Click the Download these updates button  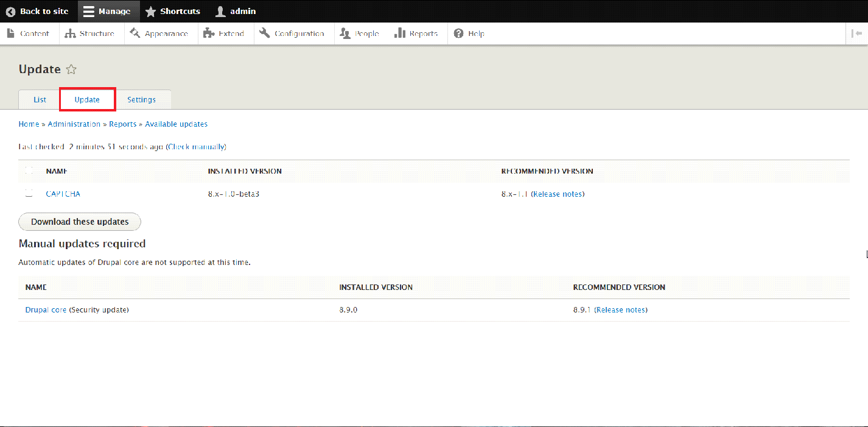tap(80, 222)
